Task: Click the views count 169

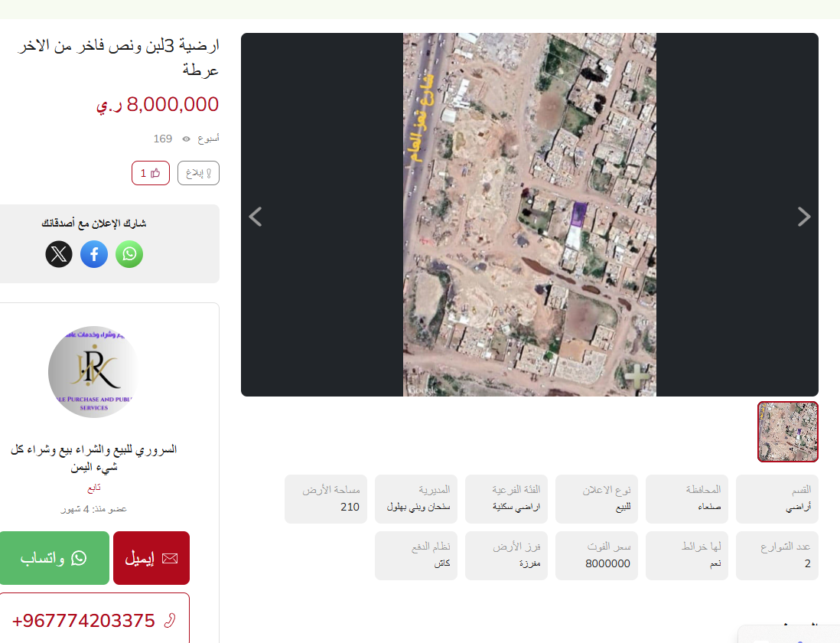Action: tap(163, 139)
